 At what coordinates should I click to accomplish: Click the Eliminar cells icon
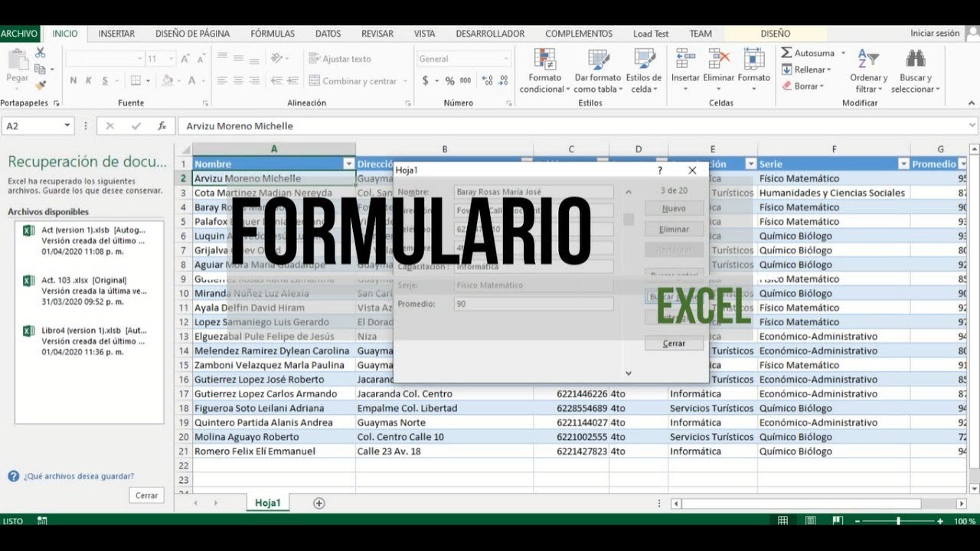[x=719, y=59]
